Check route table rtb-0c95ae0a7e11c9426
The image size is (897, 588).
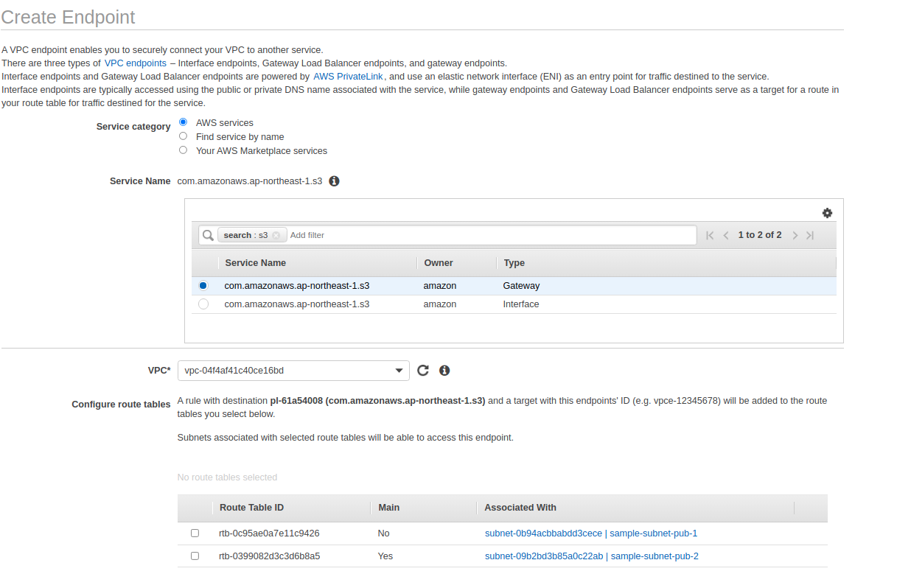[195, 533]
